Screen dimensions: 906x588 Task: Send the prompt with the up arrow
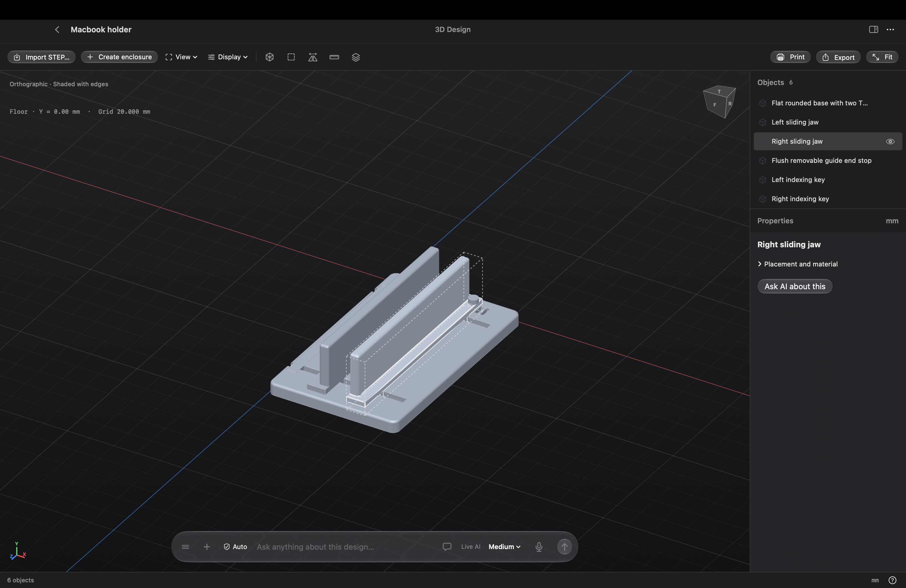[x=564, y=547]
